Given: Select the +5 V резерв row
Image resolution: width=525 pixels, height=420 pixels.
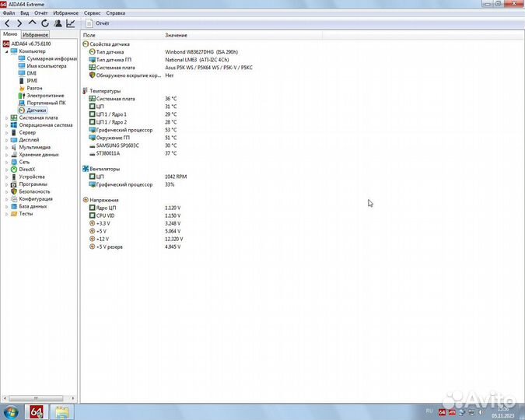Looking at the screenshot, I should 135,247.
